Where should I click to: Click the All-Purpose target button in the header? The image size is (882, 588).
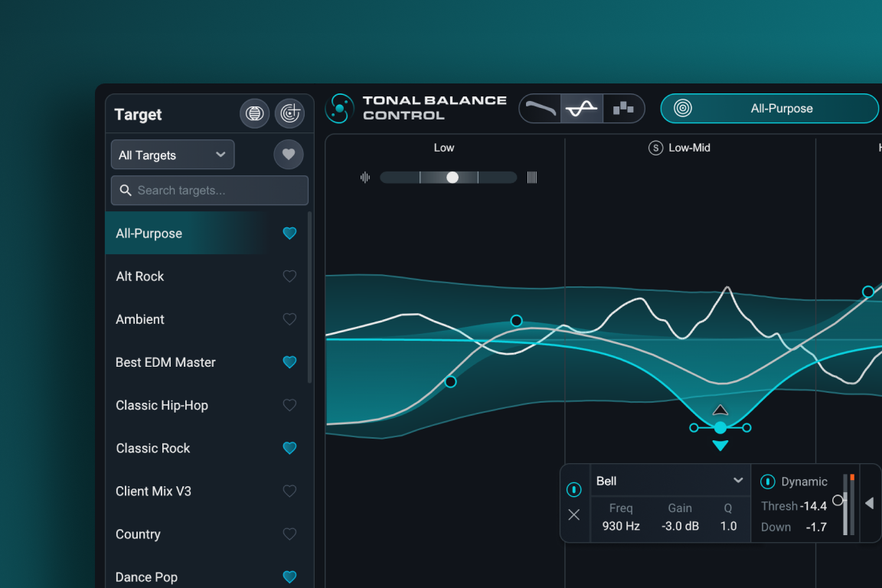[769, 109]
